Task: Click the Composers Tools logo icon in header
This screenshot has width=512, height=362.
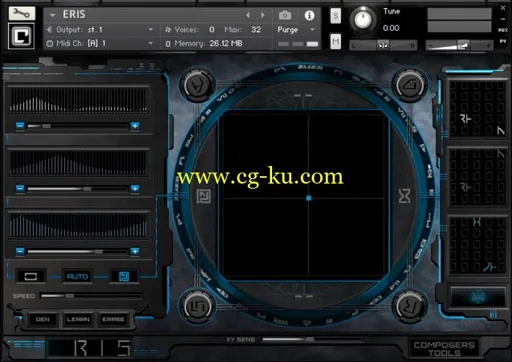Action: pos(21,36)
